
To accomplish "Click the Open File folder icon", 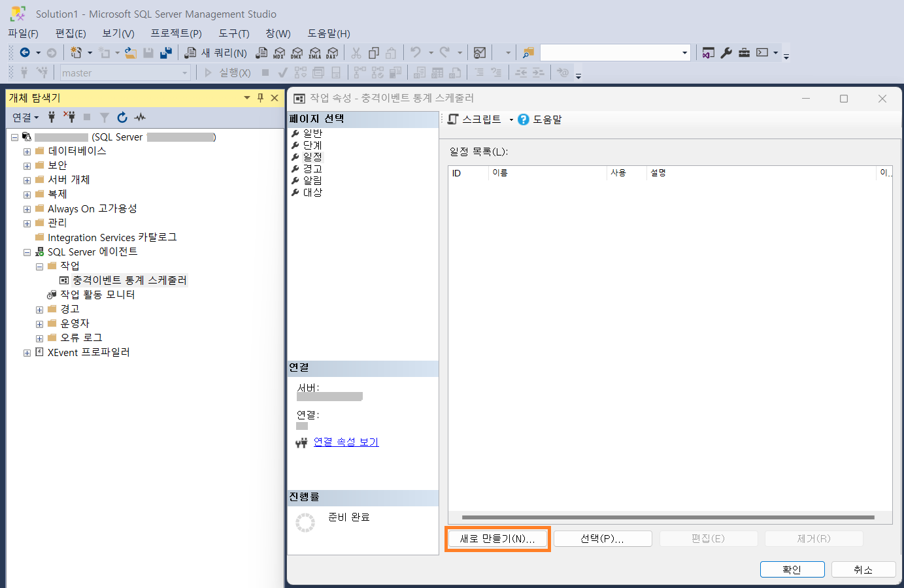I will tap(131, 53).
